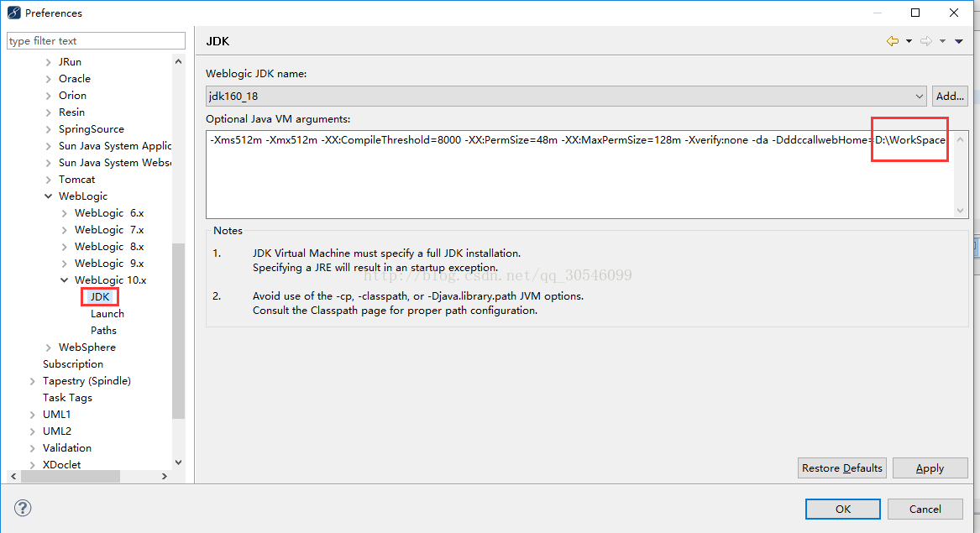The height and width of the screenshot is (533, 980).
Task: Click VM arguments scrollbar down arrow
Action: [x=961, y=212]
